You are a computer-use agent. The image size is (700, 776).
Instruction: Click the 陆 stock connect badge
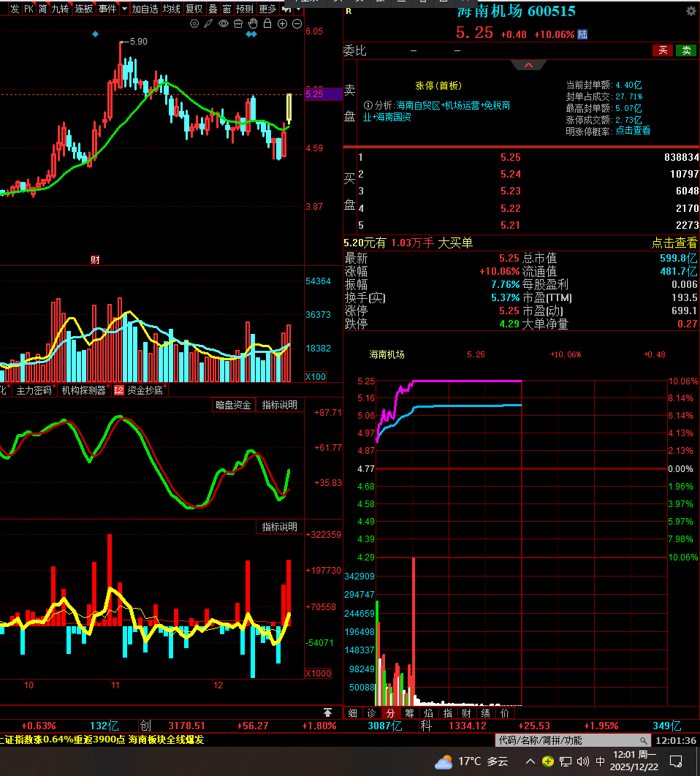[x=582, y=34]
